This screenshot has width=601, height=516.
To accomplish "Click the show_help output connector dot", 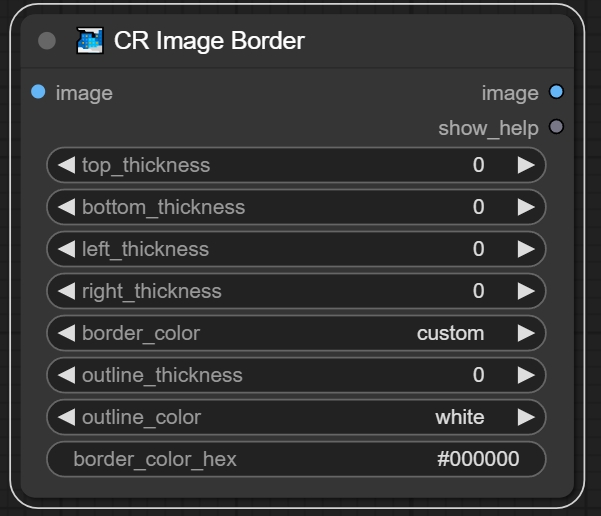I will click(557, 127).
